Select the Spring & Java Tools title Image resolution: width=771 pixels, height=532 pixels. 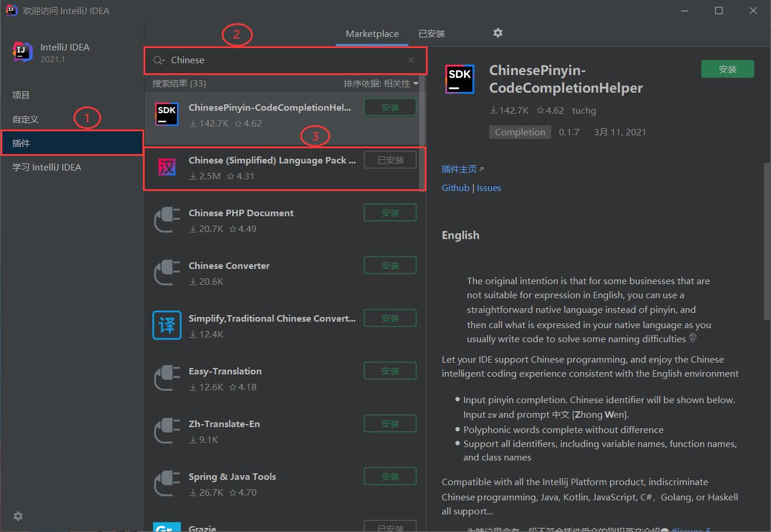232,476
